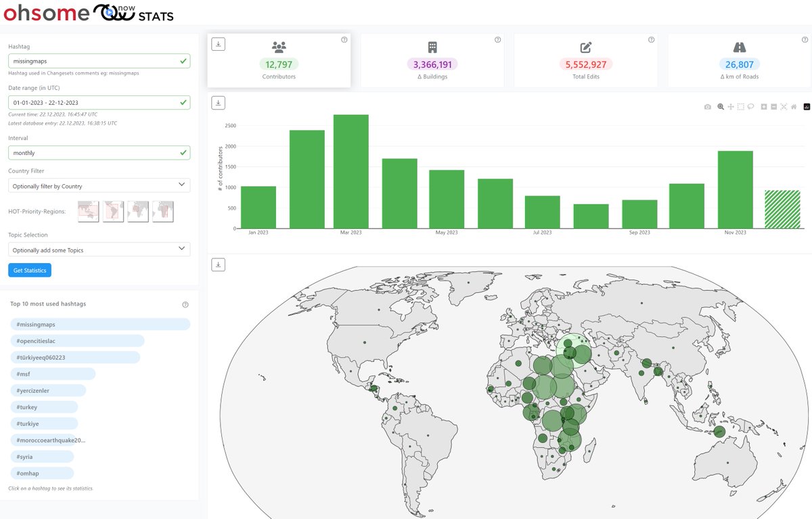The height and width of the screenshot is (519, 812).
Task: Autoscale the chart axes
Action: pyautogui.click(x=784, y=107)
